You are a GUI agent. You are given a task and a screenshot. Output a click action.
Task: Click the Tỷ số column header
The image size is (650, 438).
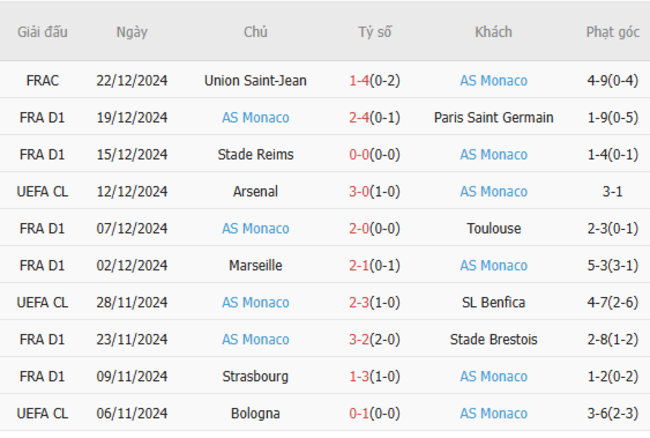pos(375,32)
